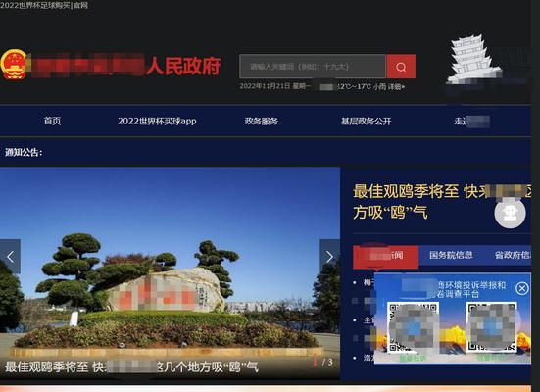This screenshot has height=392, width=540.
Task: Show previous slide with left arrow
Action: (11, 257)
